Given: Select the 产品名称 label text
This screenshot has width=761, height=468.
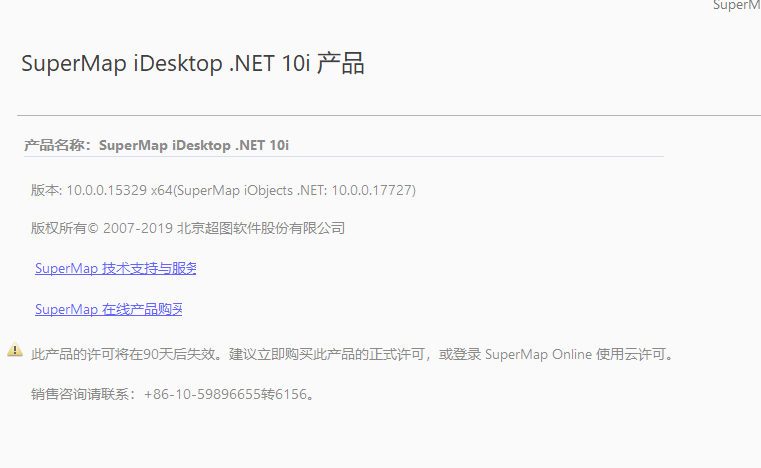Looking at the screenshot, I should 57,145.
